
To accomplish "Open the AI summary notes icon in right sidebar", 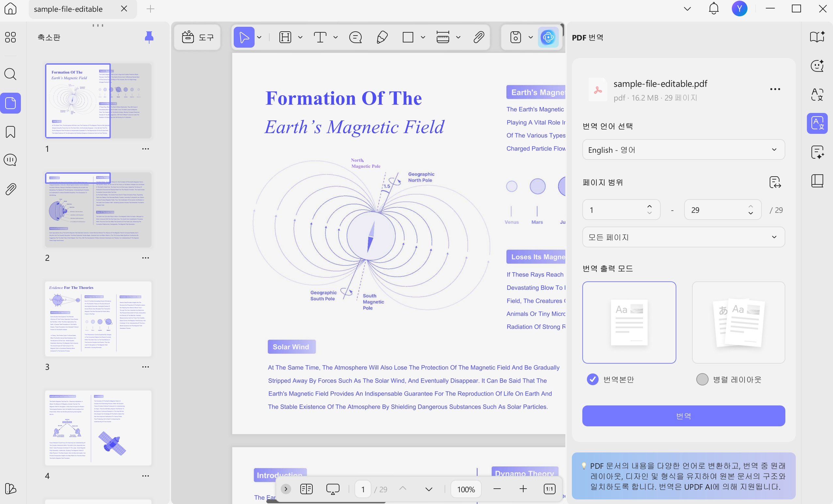I will pyautogui.click(x=817, y=152).
